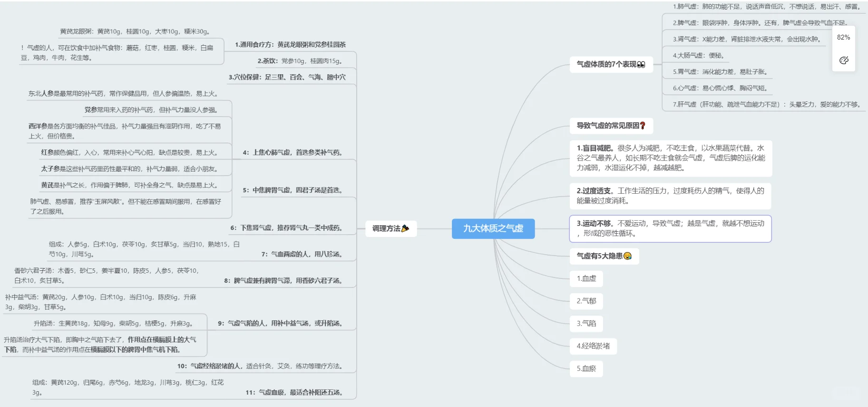Select the 1.血虚 node

586,278
